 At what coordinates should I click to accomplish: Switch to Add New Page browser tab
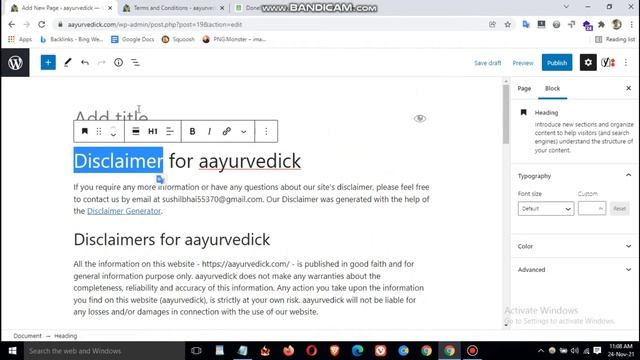click(61, 8)
